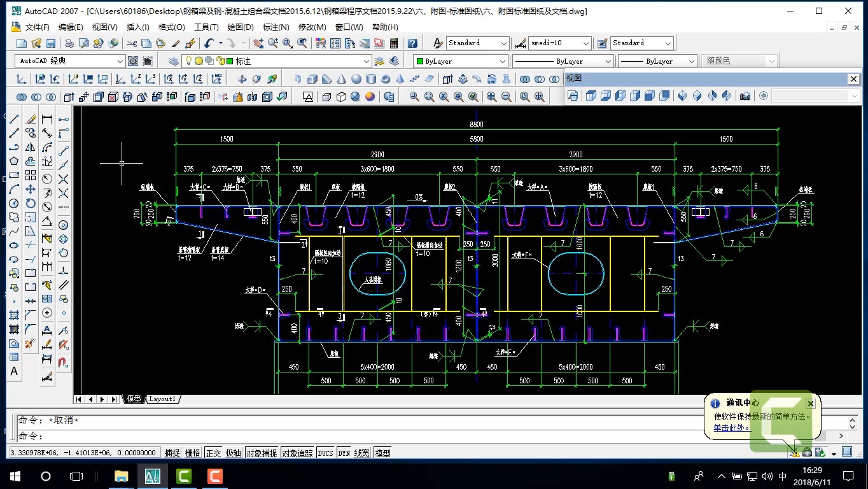Select the Move modify tool
This screenshot has height=489, width=868.
coord(31,189)
